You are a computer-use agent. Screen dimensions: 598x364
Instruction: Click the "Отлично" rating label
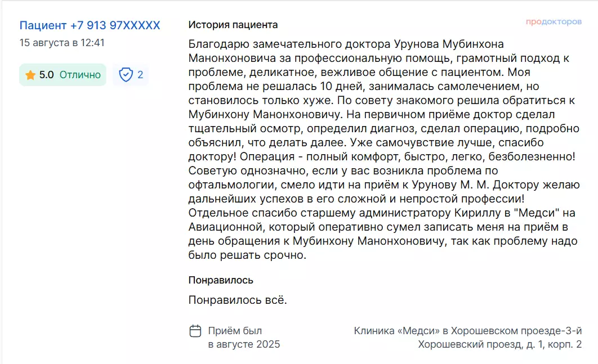[80, 75]
